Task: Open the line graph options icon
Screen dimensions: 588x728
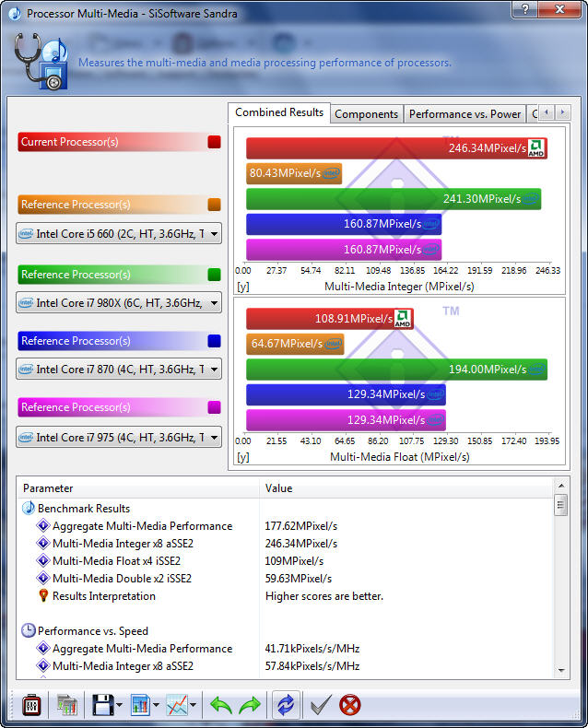Action: point(177,705)
